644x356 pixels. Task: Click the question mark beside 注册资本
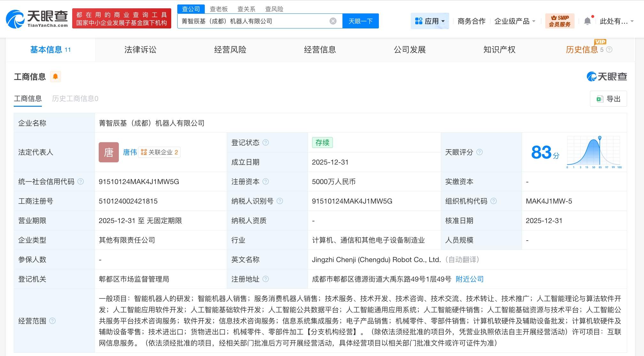pyautogui.click(x=266, y=182)
